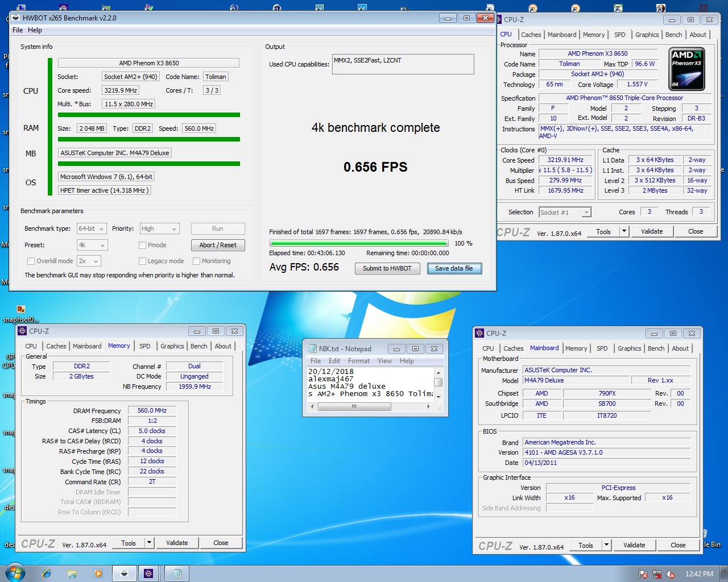Launch Internet Explorer from the taskbar
728x582 pixels.
tap(47, 573)
